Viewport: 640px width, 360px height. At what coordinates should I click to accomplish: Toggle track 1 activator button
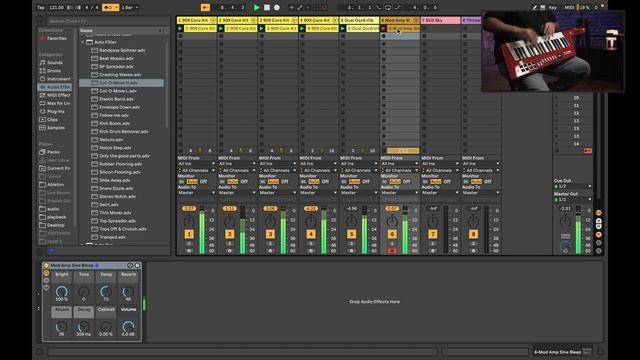click(x=189, y=234)
